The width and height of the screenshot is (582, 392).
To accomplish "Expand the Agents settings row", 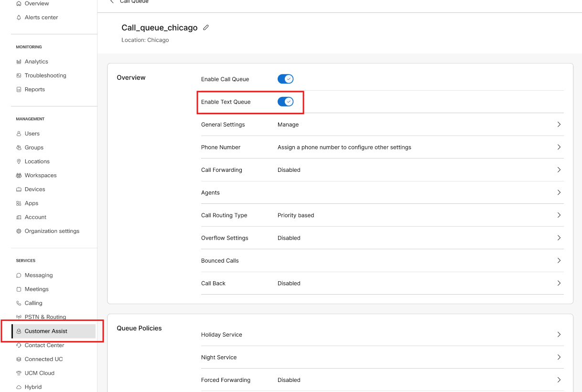I will point(559,192).
